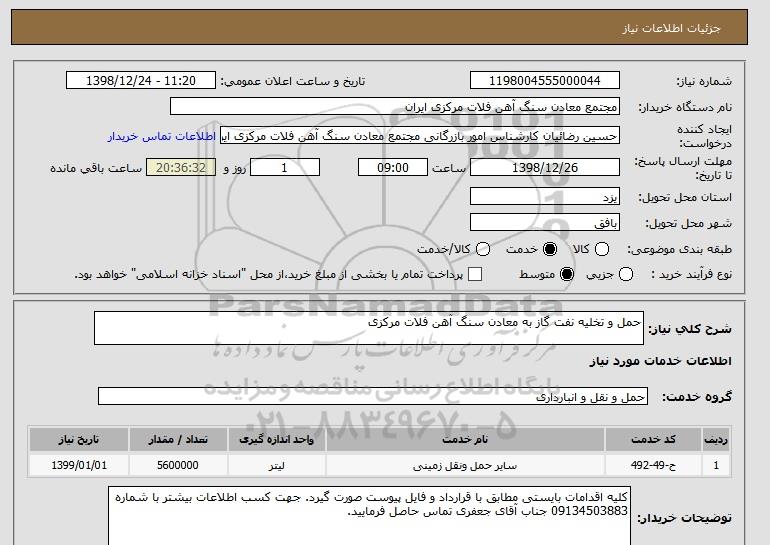The height and width of the screenshot is (545, 770).
Task: Click the اطلاعات خدمات مورد نیاز heading
Action: coord(660,361)
